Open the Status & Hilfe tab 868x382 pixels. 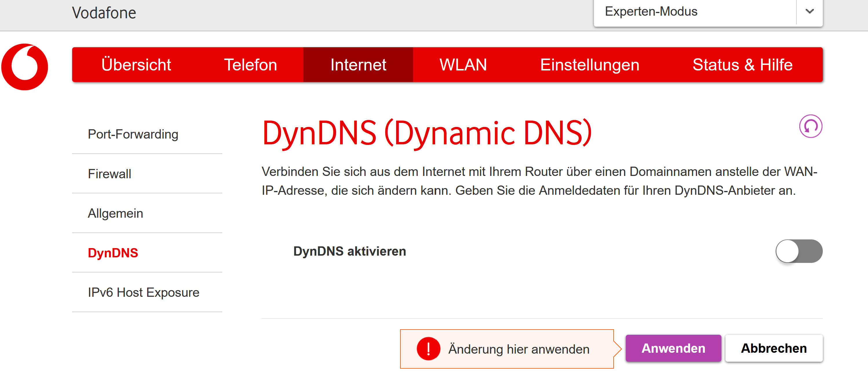tap(742, 65)
